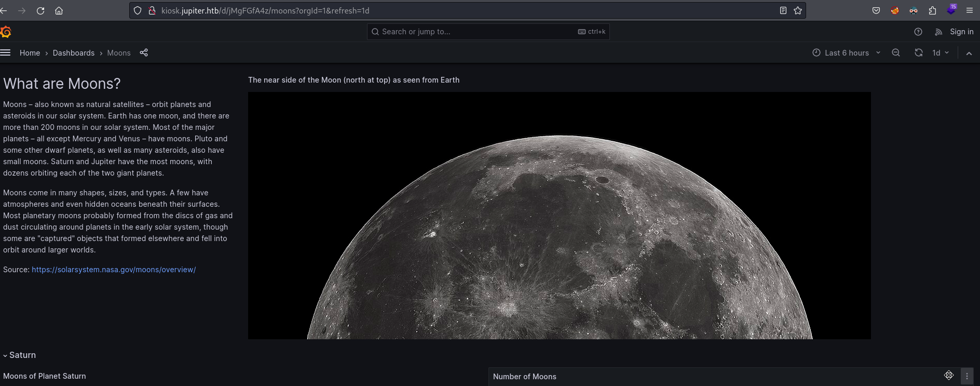The height and width of the screenshot is (386, 980).
Task: Toggle browser reader view
Action: pos(783,10)
